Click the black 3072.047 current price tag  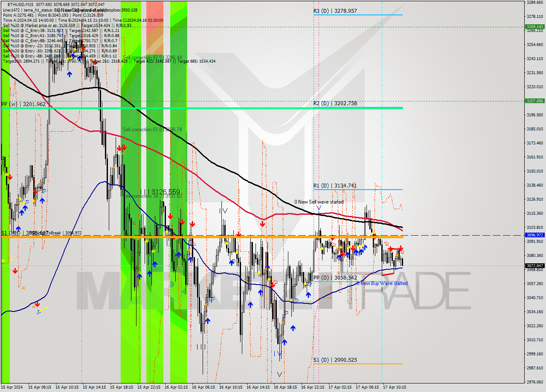[x=534, y=265]
